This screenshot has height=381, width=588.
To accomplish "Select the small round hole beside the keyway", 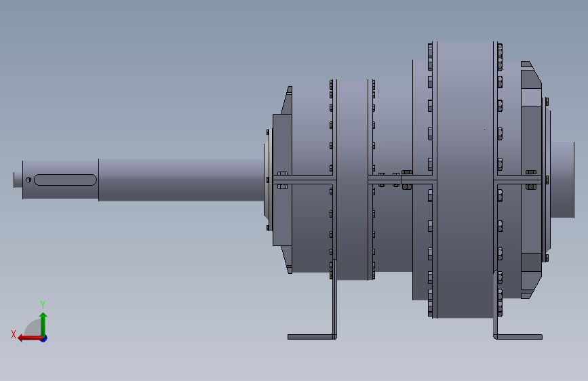I will tap(28, 180).
